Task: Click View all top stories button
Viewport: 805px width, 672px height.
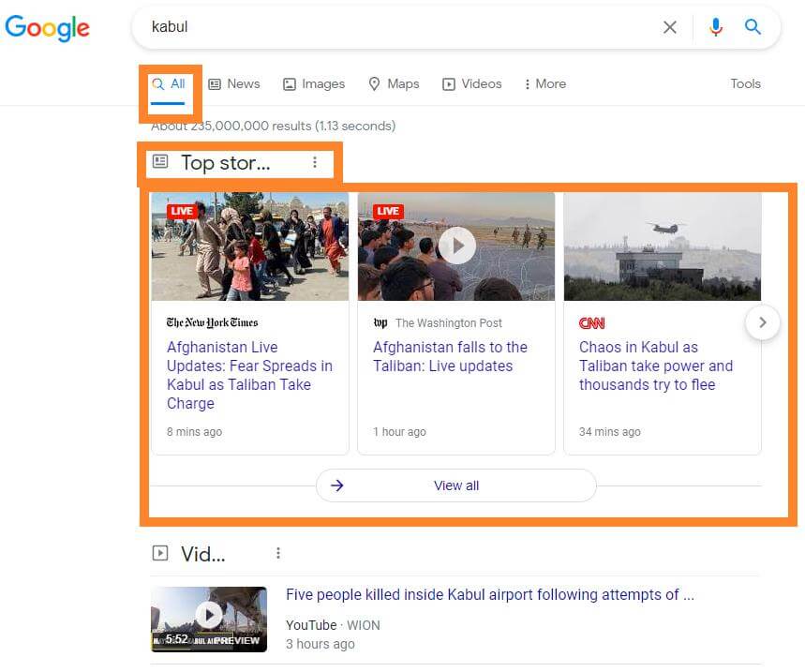Action: [456, 485]
